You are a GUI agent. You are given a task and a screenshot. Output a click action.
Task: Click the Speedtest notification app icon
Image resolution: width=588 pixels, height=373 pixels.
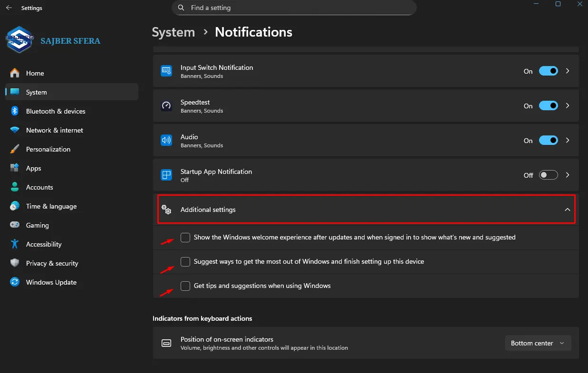click(x=166, y=105)
